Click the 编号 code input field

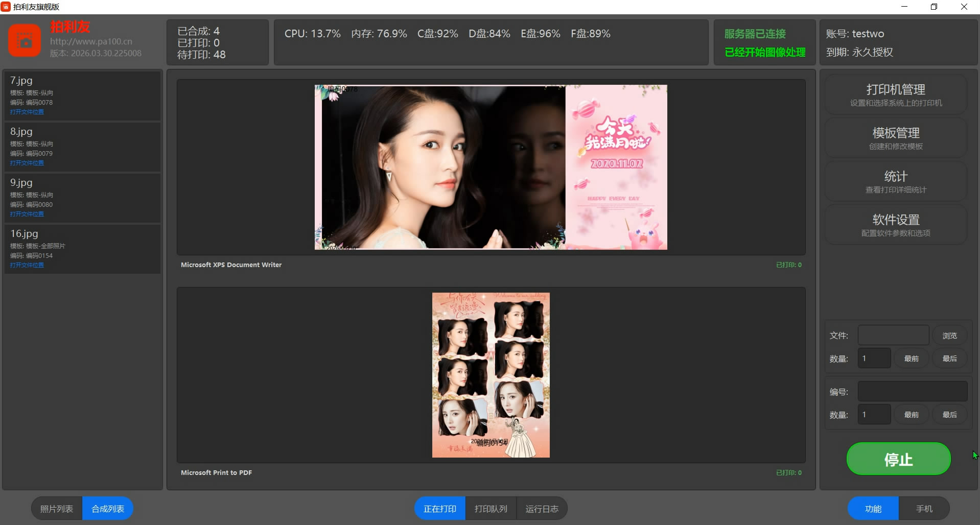[x=912, y=392]
